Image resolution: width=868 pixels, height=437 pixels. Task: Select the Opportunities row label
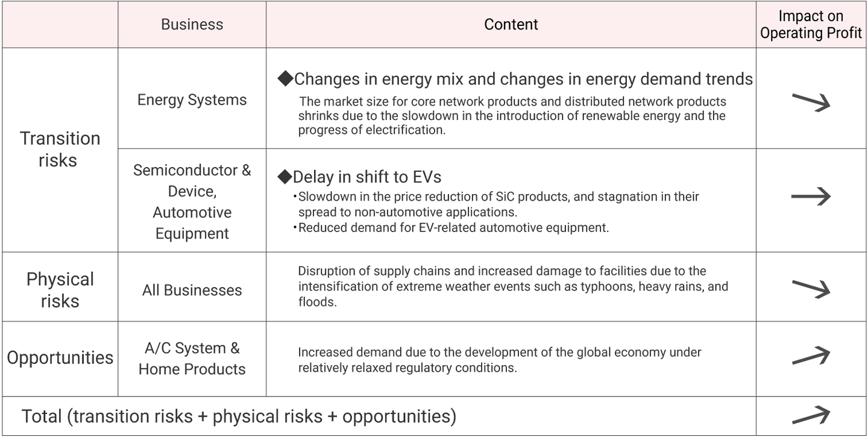coord(60,357)
